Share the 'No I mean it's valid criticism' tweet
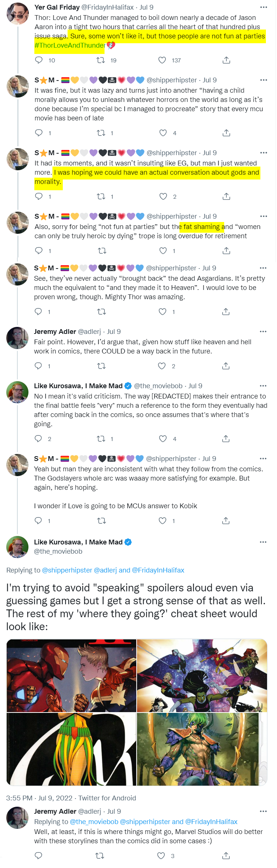 point(226,439)
